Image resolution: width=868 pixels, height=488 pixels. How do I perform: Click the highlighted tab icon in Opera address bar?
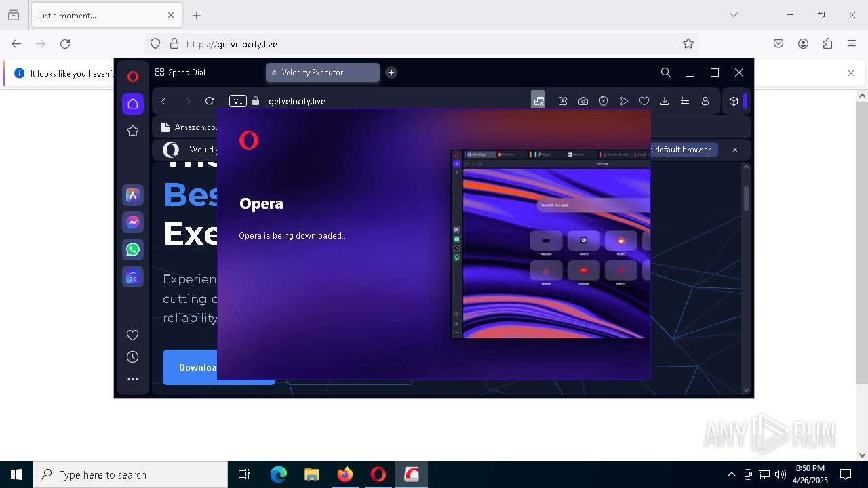click(x=538, y=100)
